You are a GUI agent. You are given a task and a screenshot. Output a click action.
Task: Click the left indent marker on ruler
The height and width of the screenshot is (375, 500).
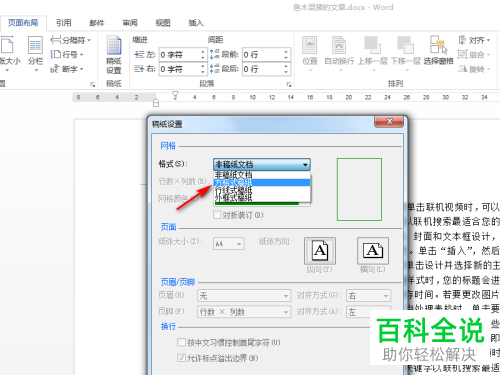(156, 103)
